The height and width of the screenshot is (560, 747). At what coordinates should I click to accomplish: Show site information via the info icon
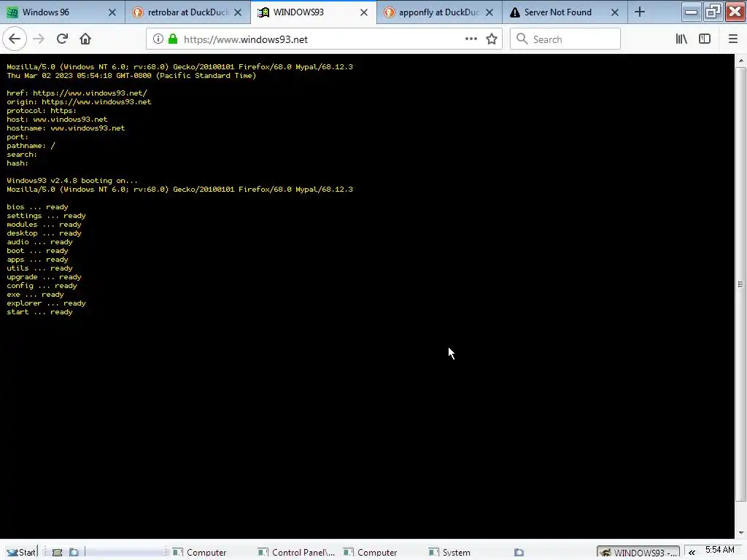pos(158,39)
